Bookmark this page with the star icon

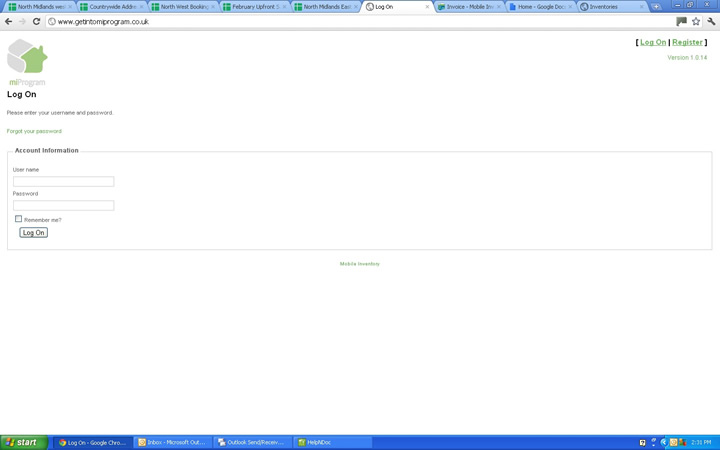pos(696,21)
